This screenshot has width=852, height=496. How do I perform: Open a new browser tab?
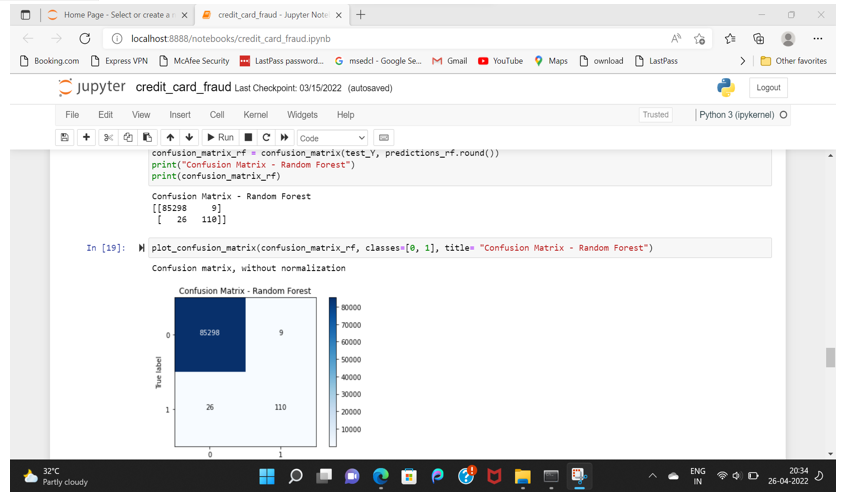click(x=361, y=15)
